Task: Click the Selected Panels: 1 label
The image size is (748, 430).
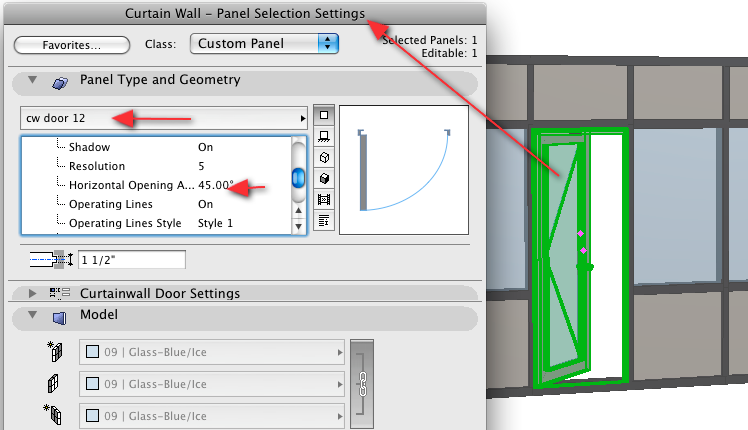Action: point(429,40)
